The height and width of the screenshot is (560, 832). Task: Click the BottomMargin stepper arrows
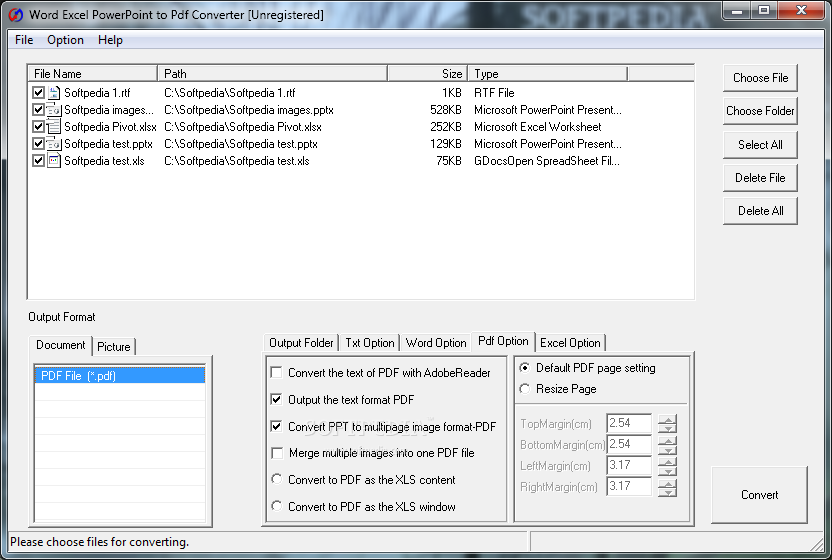[667, 445]
